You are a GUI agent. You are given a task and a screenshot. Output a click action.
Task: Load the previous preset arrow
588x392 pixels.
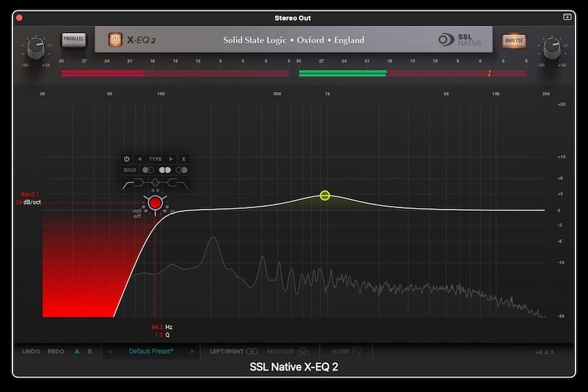pos(110,352)
